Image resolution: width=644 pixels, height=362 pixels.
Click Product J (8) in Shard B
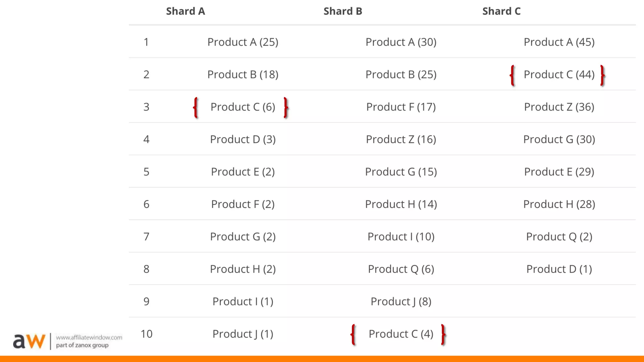(x=401, y=302)
